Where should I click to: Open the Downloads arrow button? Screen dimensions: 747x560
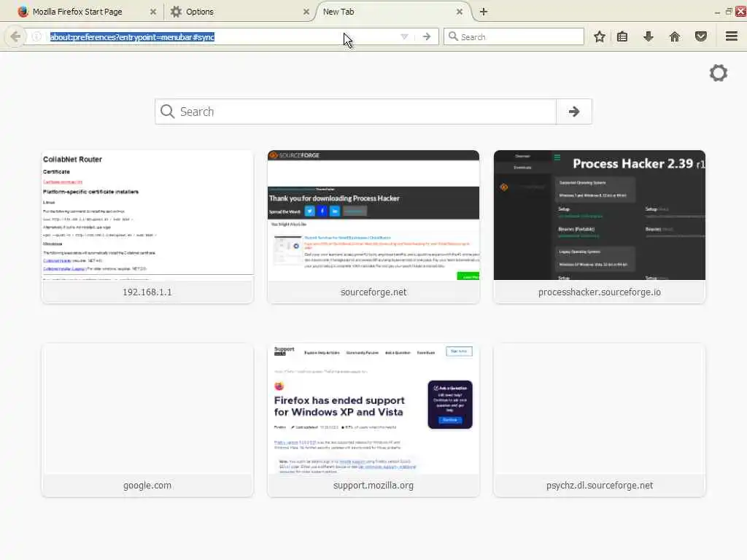pyautogui.click(x=649, y=36)
